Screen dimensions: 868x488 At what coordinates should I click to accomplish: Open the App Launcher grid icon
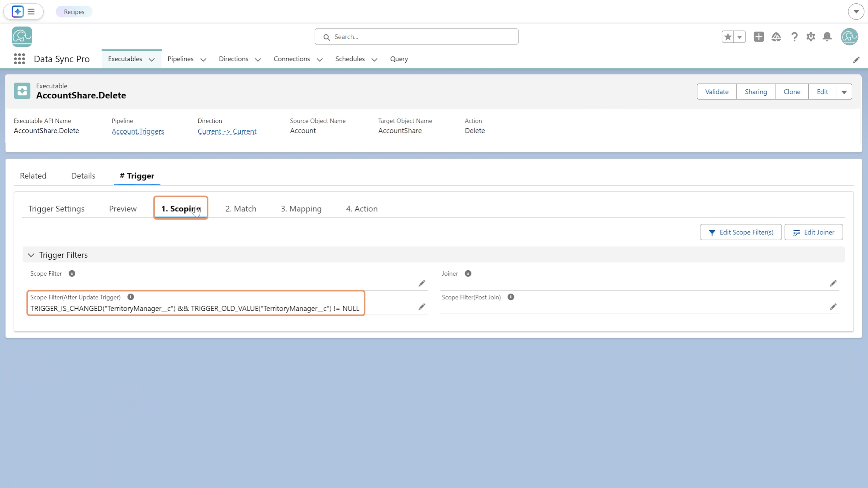[19, 59]
